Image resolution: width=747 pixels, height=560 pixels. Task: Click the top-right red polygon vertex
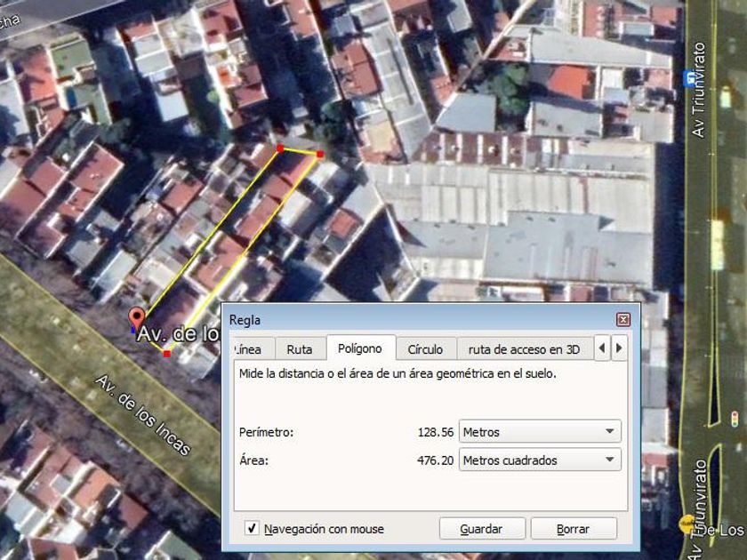pyautogui.click(x=320, y=154)
